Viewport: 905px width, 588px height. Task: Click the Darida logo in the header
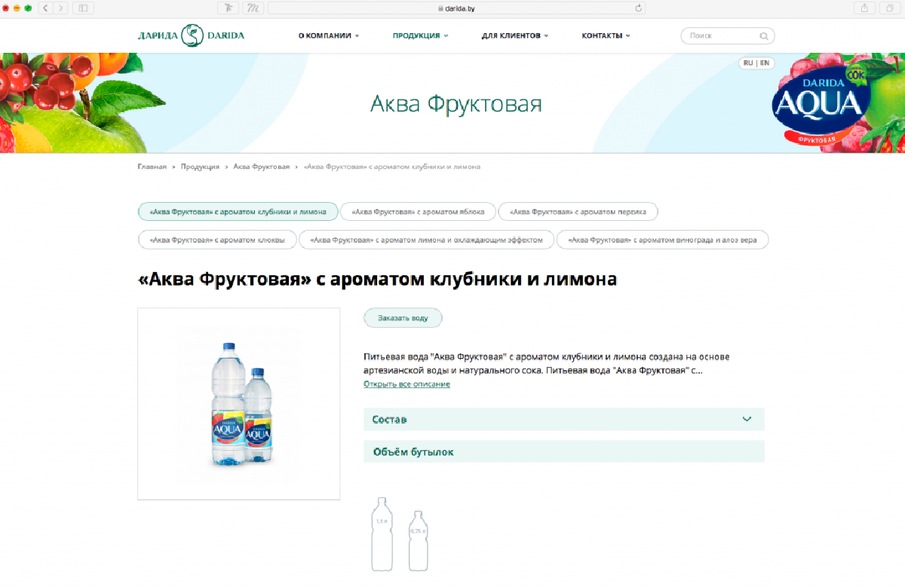[x=191, y=35]
